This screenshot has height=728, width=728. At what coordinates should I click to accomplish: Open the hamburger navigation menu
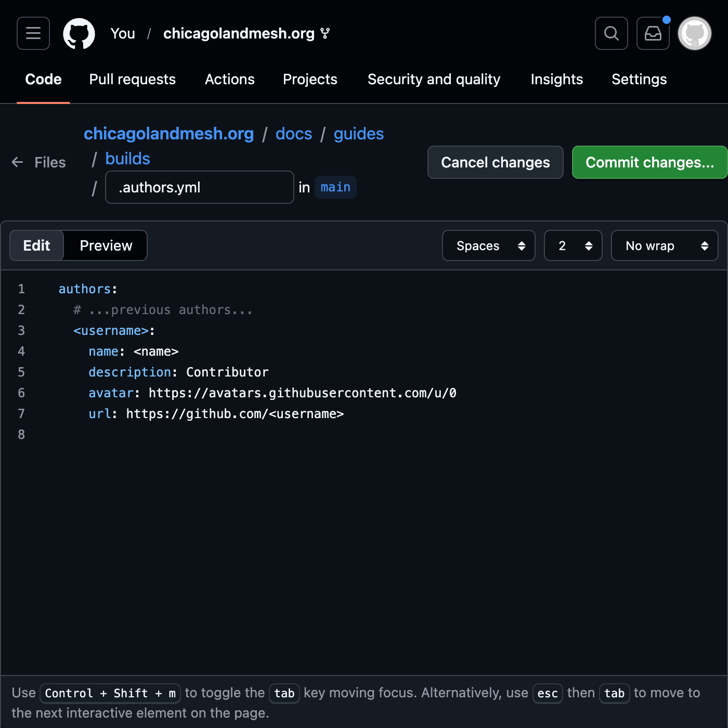coord(33,33)
